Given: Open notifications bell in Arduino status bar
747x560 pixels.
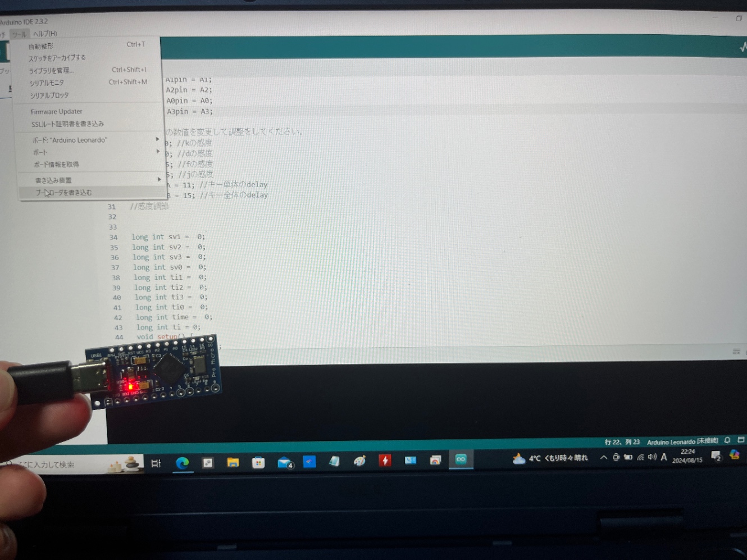Looking at the screenshot, I should tap(727, 440).
